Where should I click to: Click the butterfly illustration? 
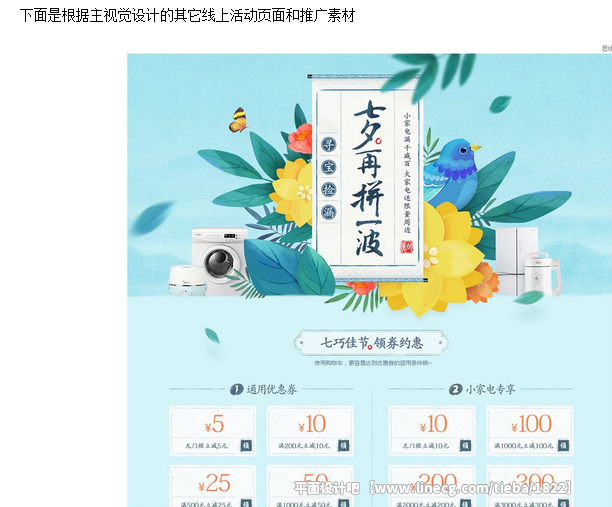click(238, 120)
